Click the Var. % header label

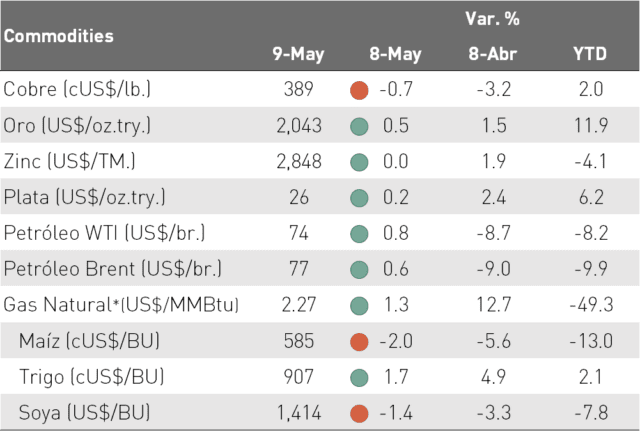click(492, 18)
